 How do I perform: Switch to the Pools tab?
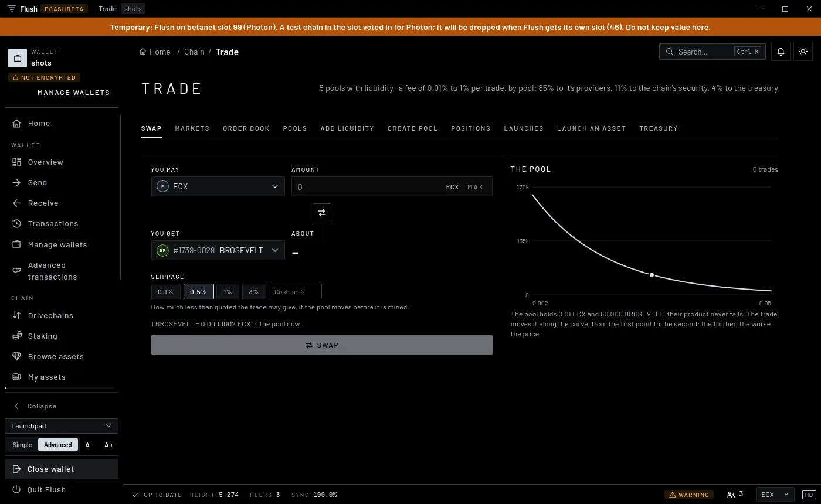[295, 128]
